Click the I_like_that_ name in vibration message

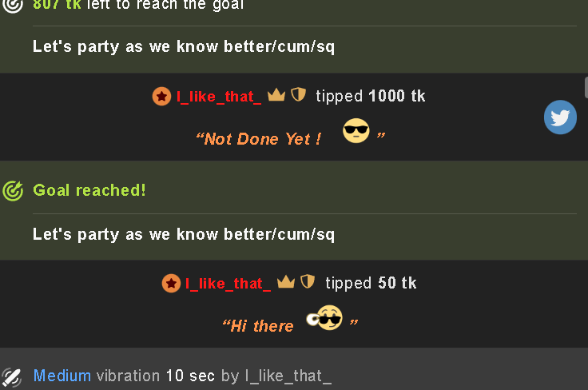(x=288, y=376)
